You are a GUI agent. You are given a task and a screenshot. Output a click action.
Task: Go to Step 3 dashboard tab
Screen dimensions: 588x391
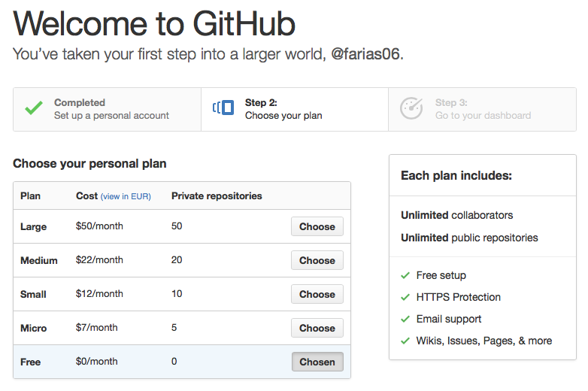tap(483, 109)
